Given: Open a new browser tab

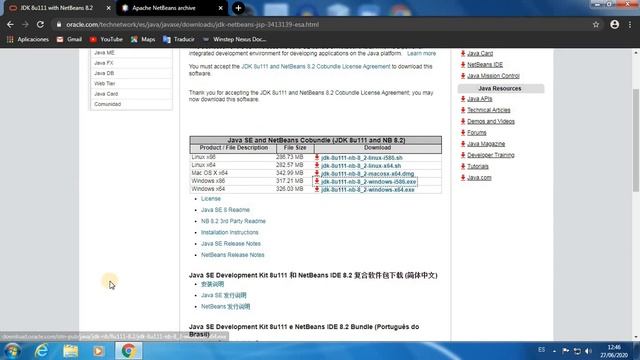Looking at the screenshot, I should tap(238, 8).
